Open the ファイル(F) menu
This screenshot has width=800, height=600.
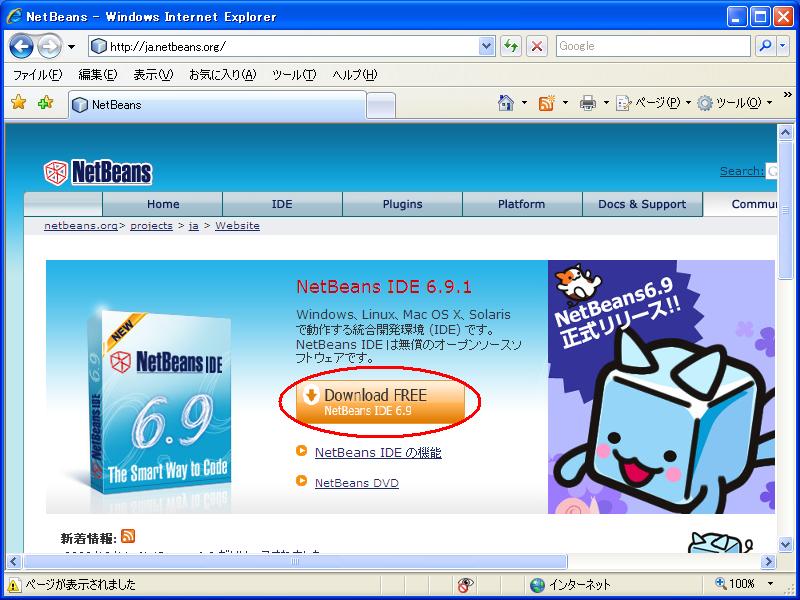point(37,75)
